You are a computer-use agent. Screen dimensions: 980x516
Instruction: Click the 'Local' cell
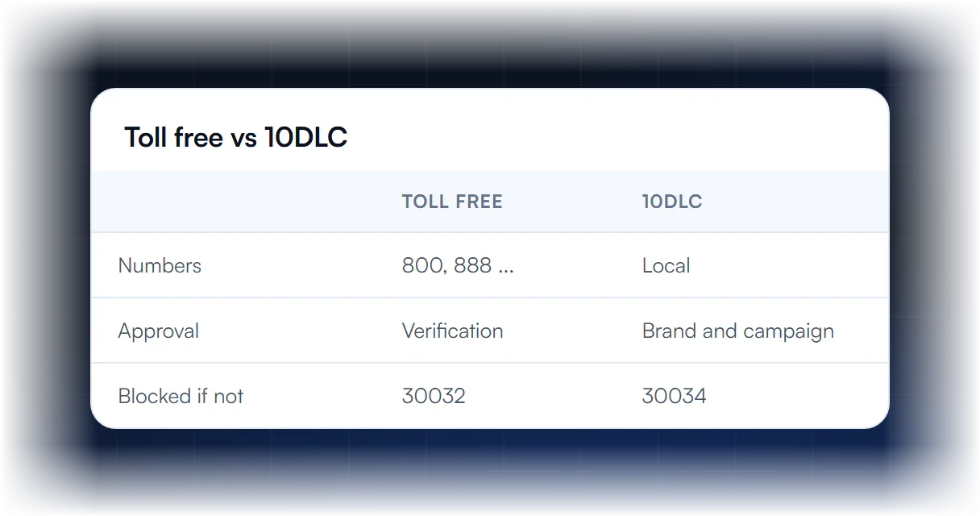[x=666, y=266]
